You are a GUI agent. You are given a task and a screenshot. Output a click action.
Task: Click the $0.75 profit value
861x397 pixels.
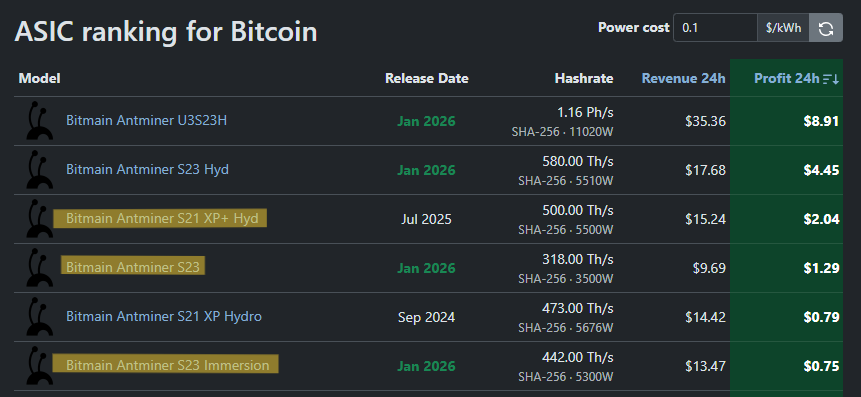tap(821, 366)
